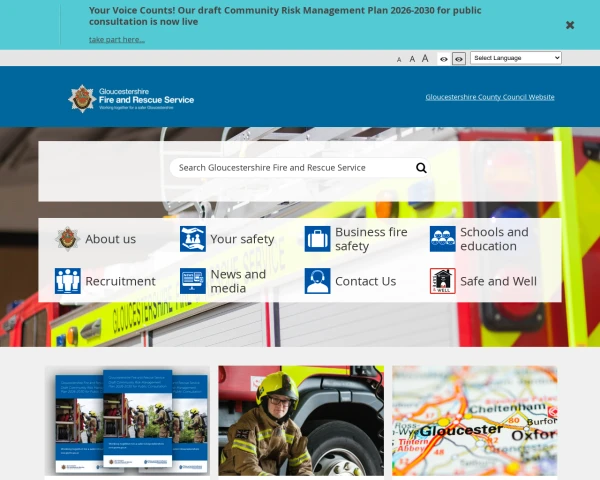Click the Business fire safety briefcase icon
The image size is (600, 480).
coord(317,239)
